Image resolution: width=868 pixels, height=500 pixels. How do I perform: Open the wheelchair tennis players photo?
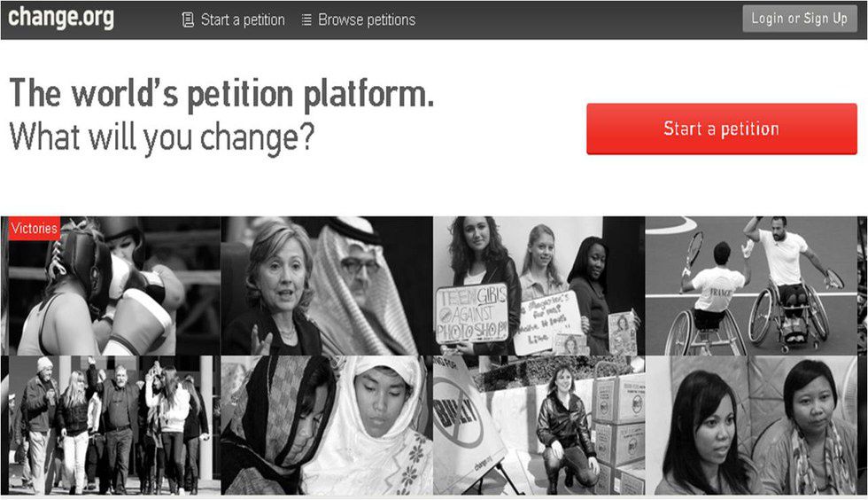point(751,286)
